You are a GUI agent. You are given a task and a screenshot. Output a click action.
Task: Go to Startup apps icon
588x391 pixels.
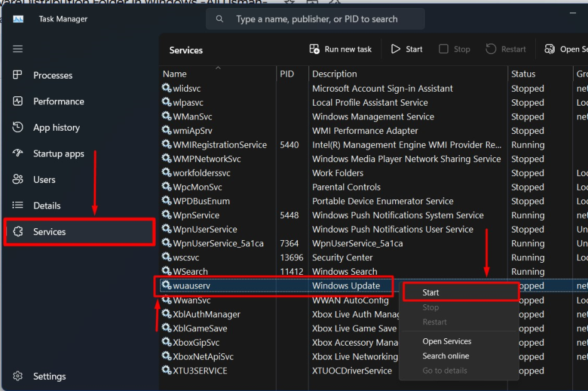click(18, 154)
